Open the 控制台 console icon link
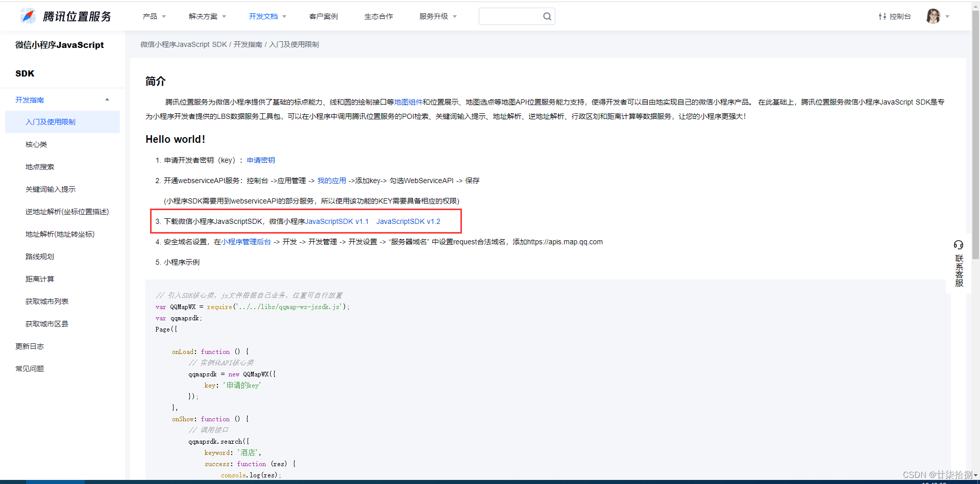Screen dimensions: 980x484 [x=895, y=16]
